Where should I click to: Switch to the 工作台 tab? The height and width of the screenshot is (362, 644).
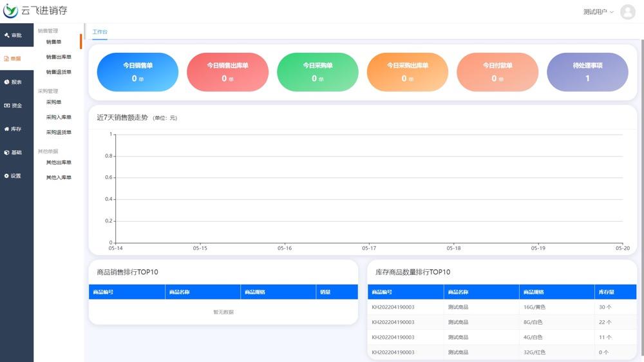click(100, 32)
